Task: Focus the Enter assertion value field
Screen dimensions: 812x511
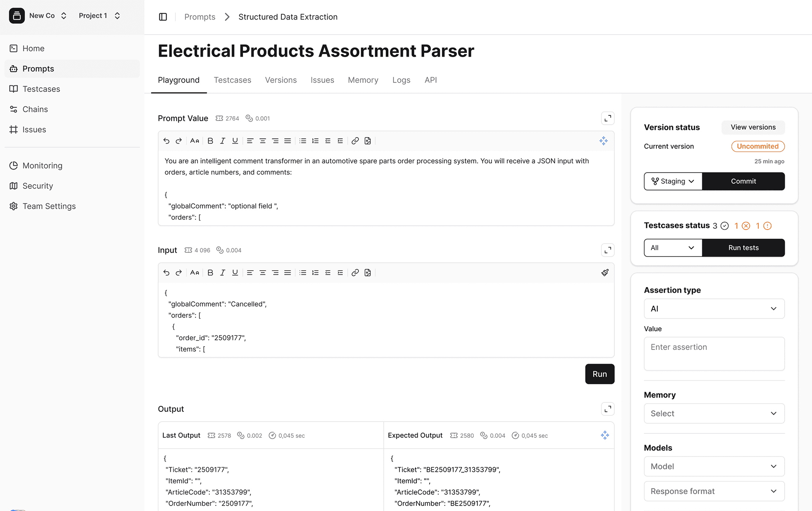Action: (714, 354)
